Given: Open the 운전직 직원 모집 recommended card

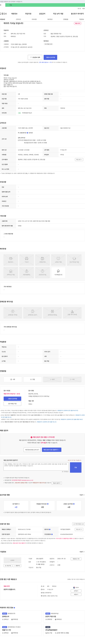Looking at the screenshot, I should click(64, 617).
